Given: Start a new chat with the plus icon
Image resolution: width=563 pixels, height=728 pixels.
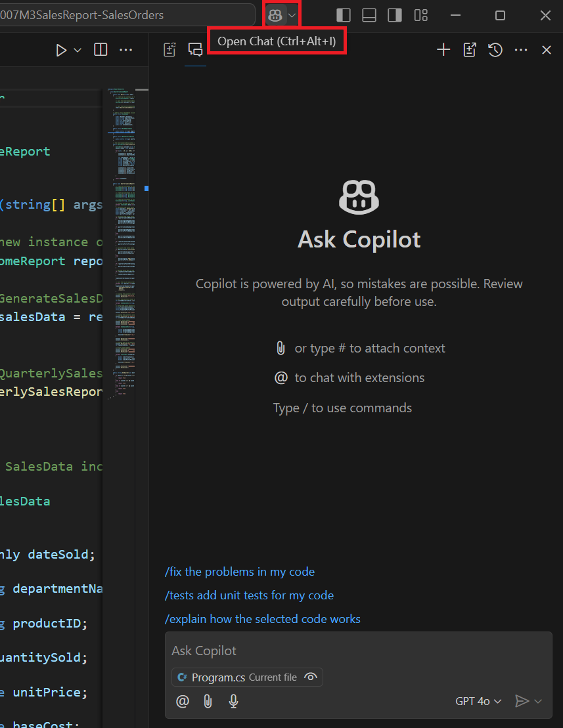Looking at the screenshot, I should coord(443,49).
